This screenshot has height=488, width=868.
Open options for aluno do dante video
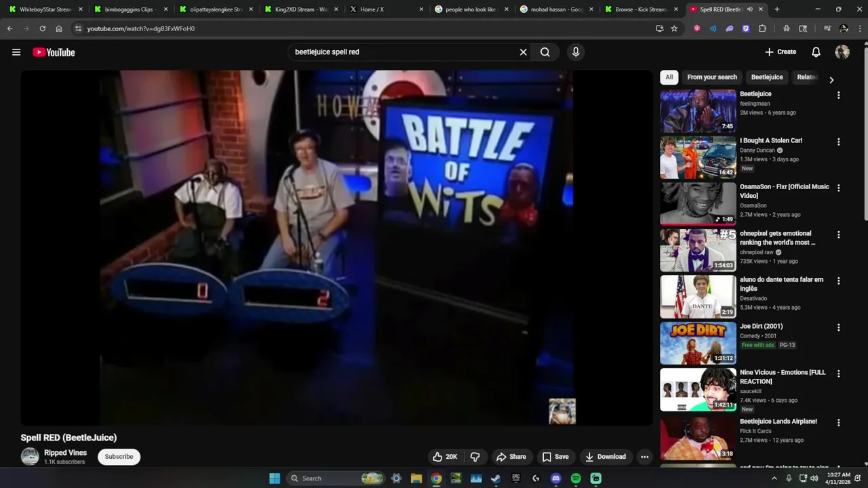tap(839, 281)
